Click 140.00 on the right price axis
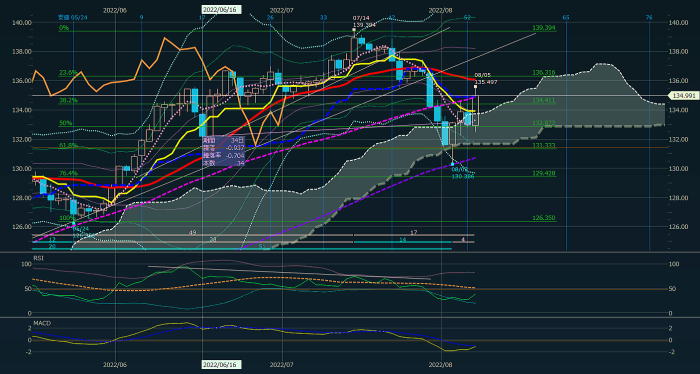This screenshot has width=700, height=374. (679, 22)
